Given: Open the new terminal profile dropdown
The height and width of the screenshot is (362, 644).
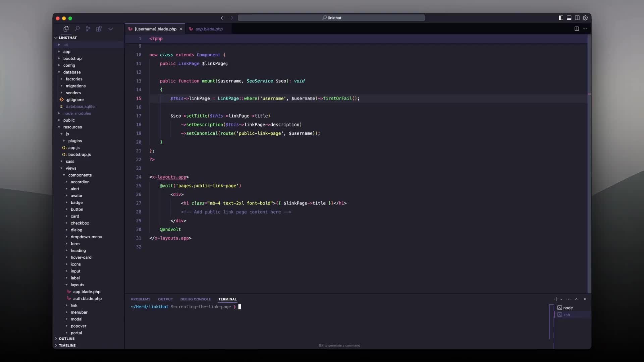Looking at the screenshot, I should (x=561, y=299).
